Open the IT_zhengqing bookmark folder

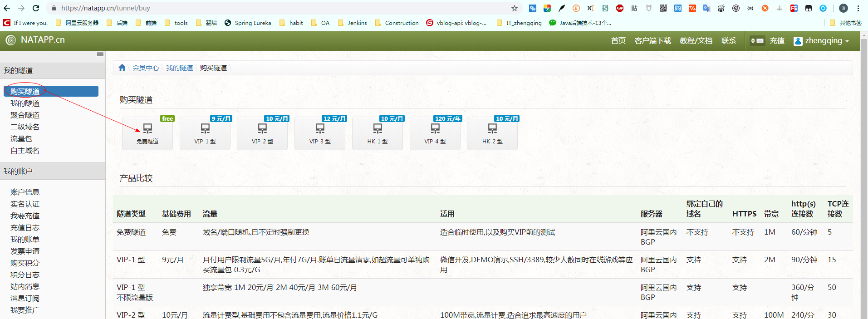point(520,23)
